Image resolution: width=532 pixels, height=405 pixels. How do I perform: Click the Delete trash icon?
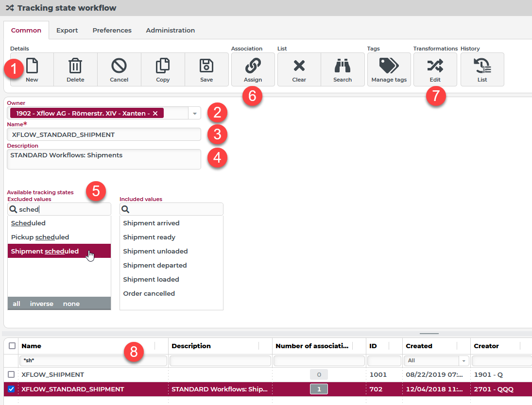[x=75, y=66]
